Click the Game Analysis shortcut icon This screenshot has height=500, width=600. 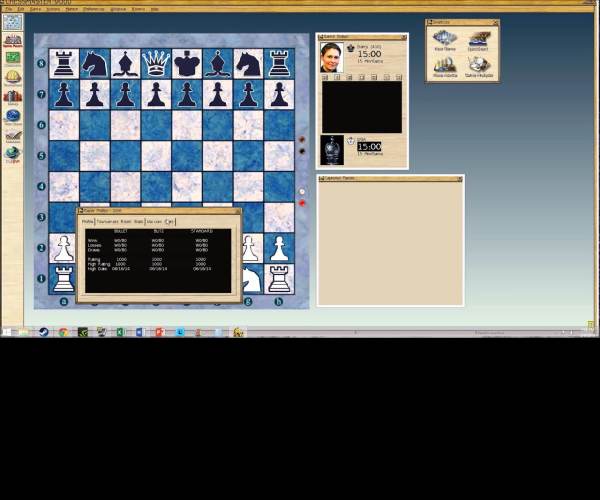pos(479,67)
